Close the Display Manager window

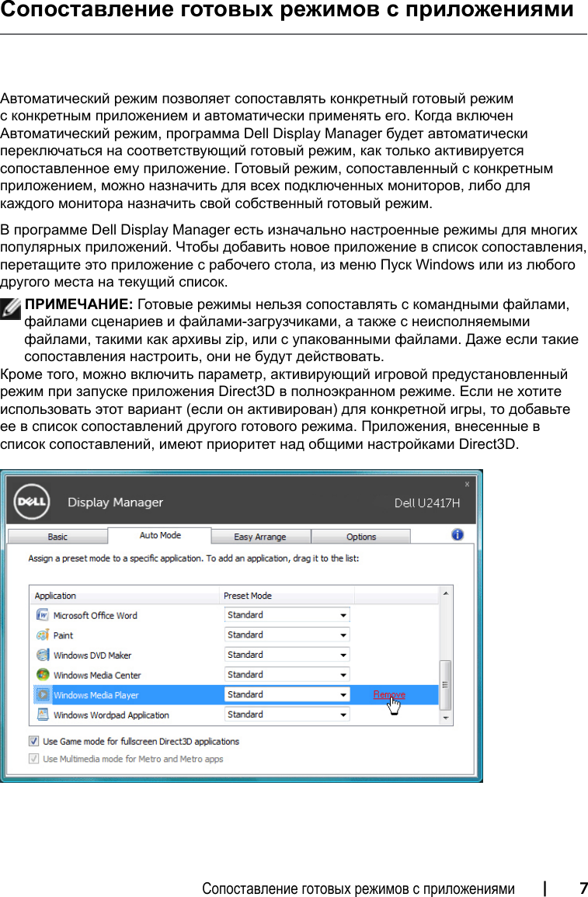(x=467, y=484)
